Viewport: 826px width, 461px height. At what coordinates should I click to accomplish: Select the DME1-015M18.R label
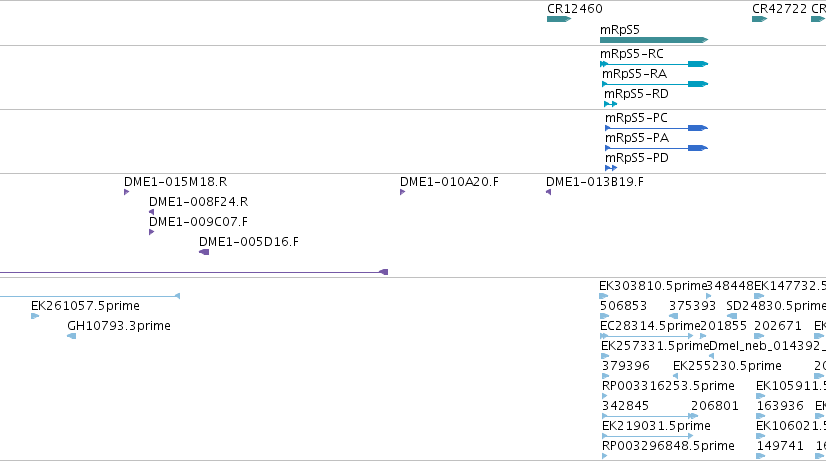pyautogui.click(x=175, y=182)
